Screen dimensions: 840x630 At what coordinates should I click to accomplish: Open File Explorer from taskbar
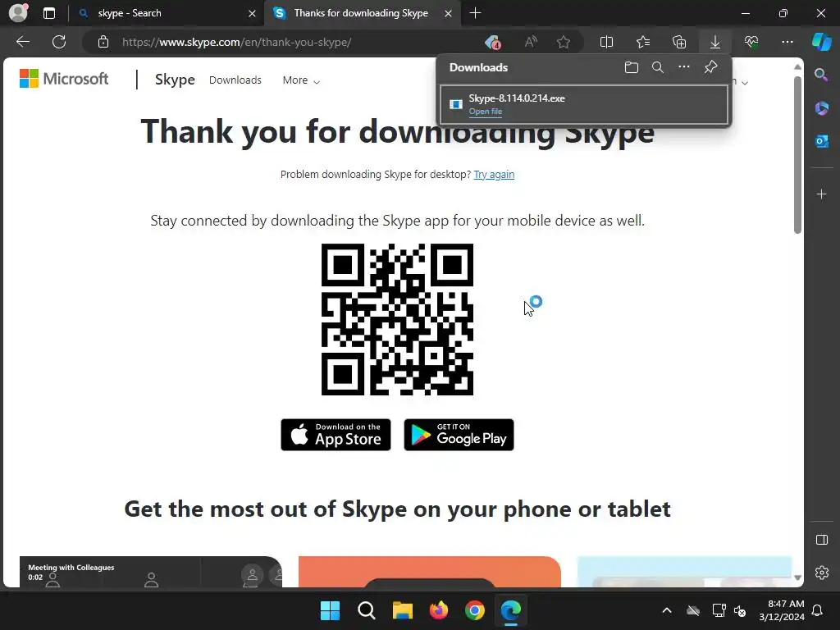(402, 610)
